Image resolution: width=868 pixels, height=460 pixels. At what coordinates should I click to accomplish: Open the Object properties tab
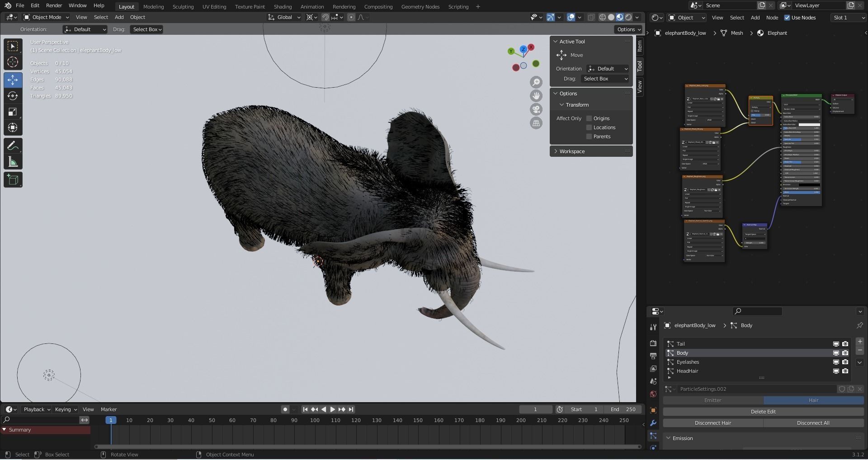(653, 410)
